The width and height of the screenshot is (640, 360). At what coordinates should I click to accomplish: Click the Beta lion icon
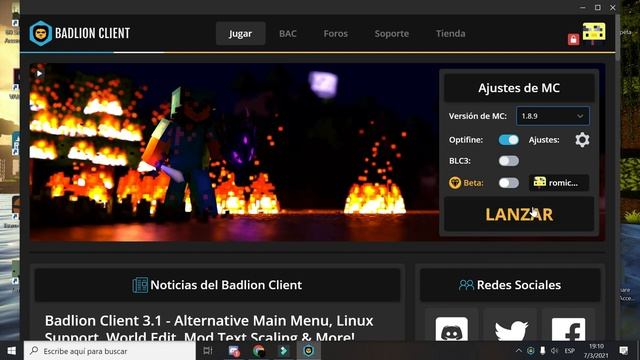(455, 182)
